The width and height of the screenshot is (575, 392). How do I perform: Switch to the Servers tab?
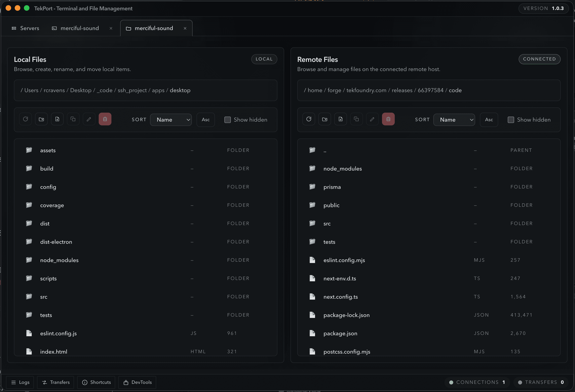click(25, 28)
